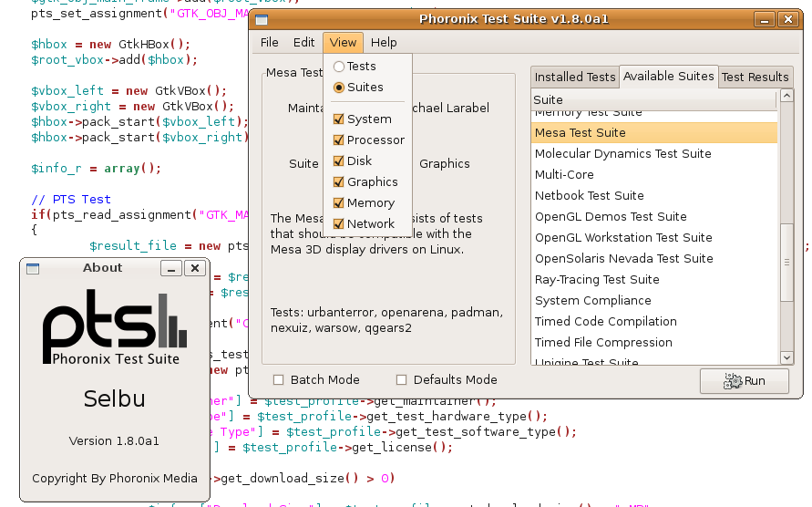Close the About window

[x=195, y=268]
